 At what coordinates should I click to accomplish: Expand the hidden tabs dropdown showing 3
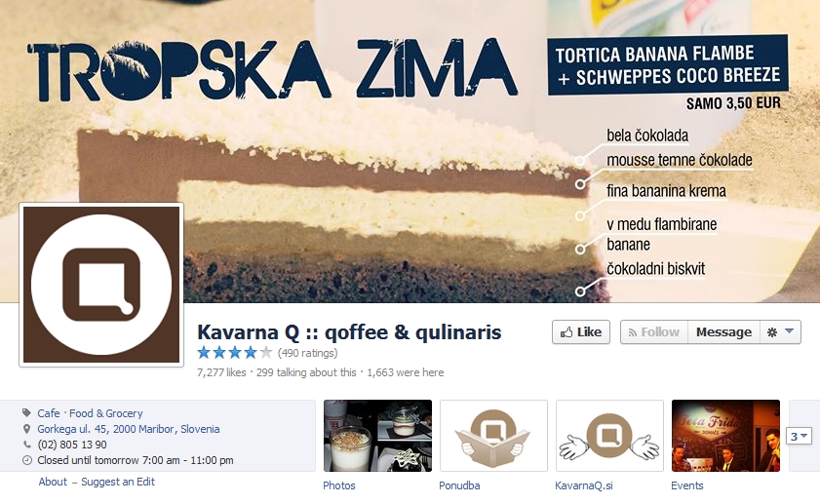pos(800,436)
